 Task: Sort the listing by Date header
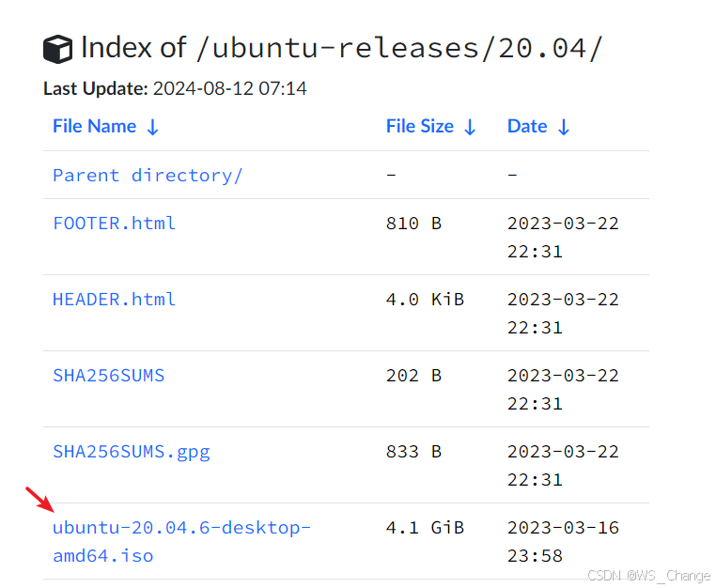pyautogui.click(x=538, y=127)
